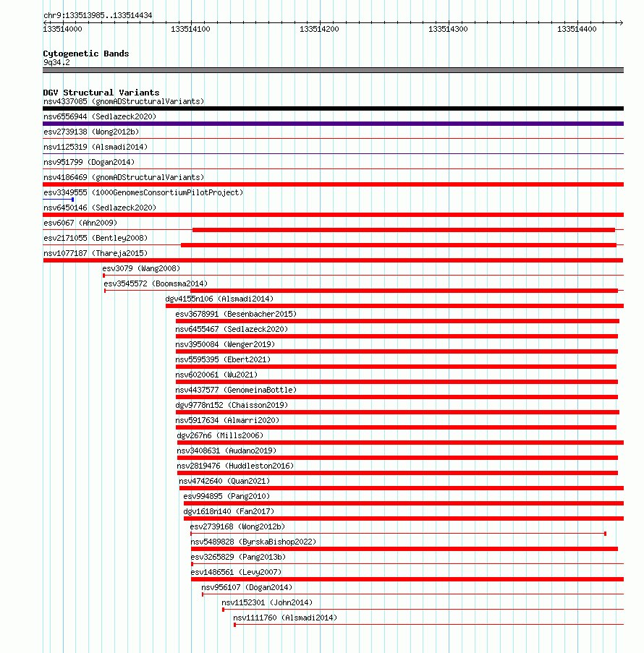Click nsv5595395 (Ebert2021) label
Screen dimensions: 644x653
[223, 360]
